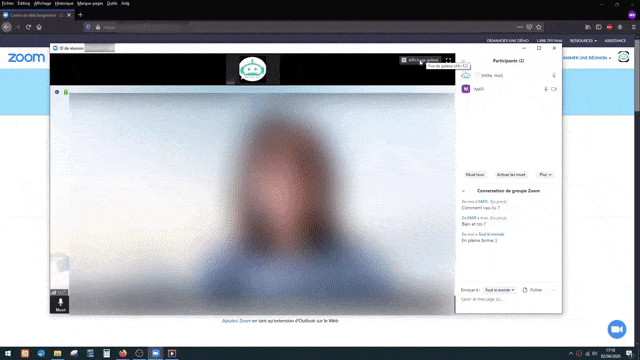Screen dimensions: 640x360
Task: Open Zoom from the taskbar
Action: pos(156,353)
